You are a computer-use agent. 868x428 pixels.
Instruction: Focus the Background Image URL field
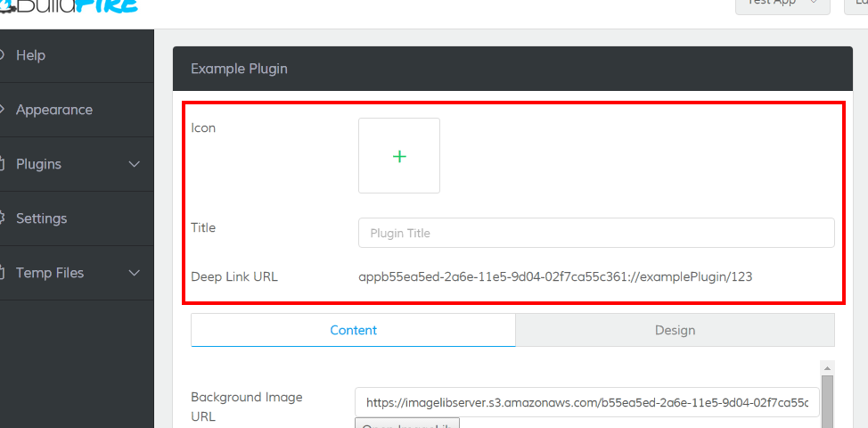[x=586, y=402]
